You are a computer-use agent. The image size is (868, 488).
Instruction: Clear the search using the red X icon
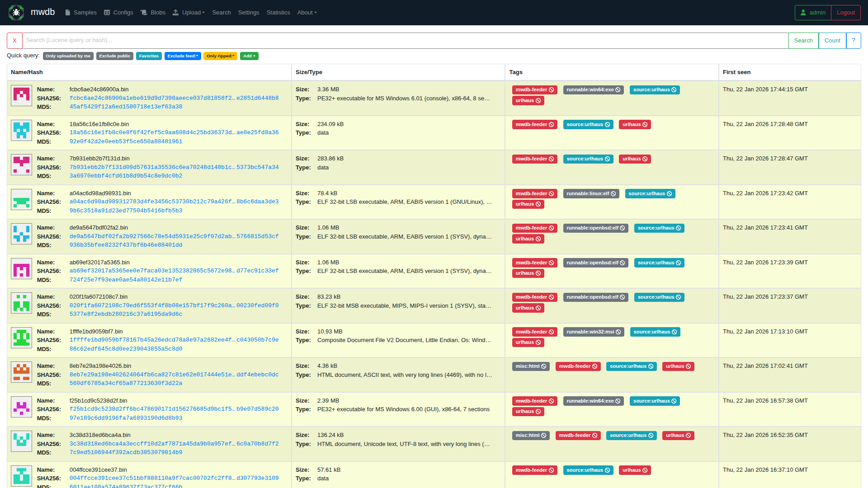pos(15,40)
